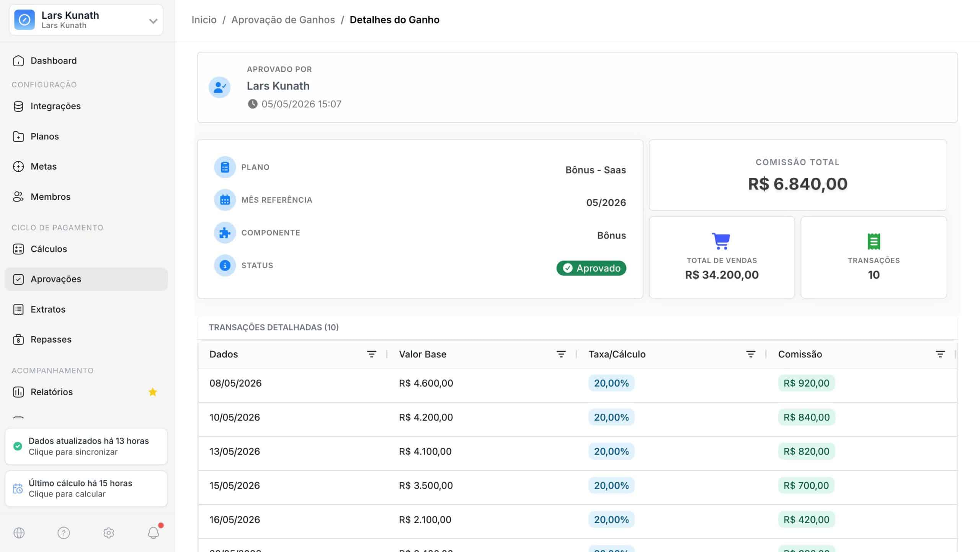Screen dimensions: 980x552
Task: Click the R$ 34.200,00 total sales value
Action: click(722, 275)
